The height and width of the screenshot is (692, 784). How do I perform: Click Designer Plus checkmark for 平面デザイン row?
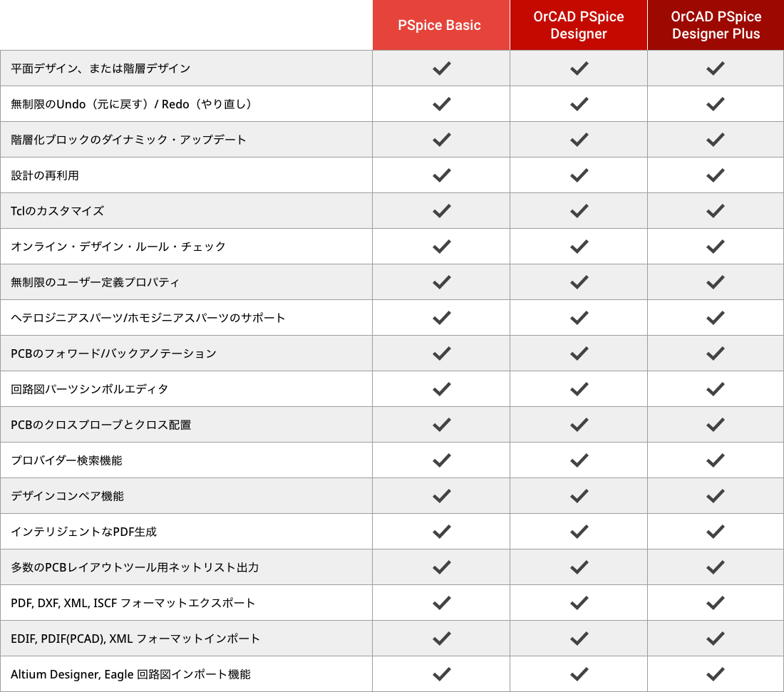tap(716, 68)
